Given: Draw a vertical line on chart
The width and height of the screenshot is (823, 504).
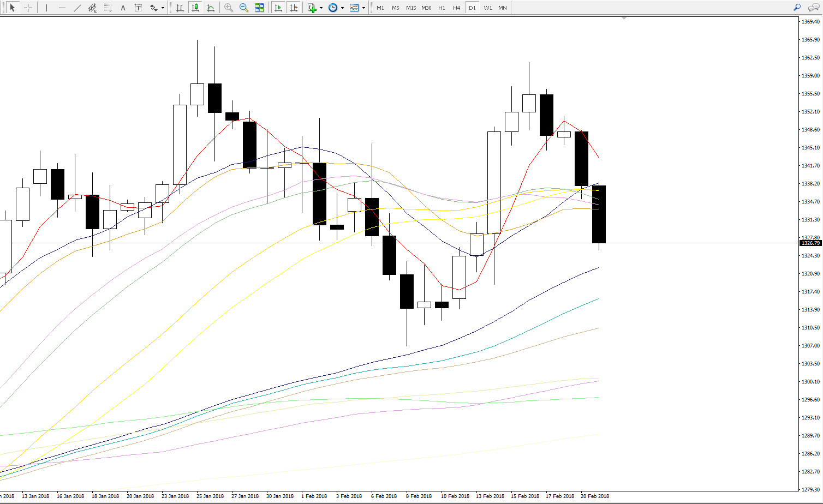Looking at the screenshot, I should 46,8.
